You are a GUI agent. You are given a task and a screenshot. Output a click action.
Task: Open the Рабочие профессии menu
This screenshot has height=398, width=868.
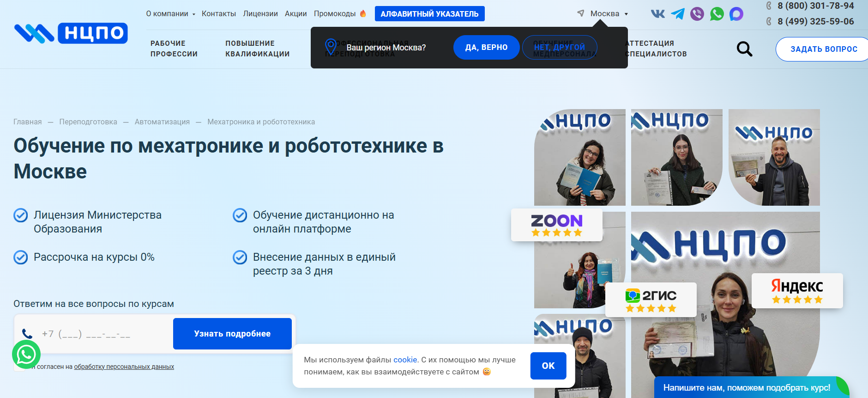coord(174,49)
